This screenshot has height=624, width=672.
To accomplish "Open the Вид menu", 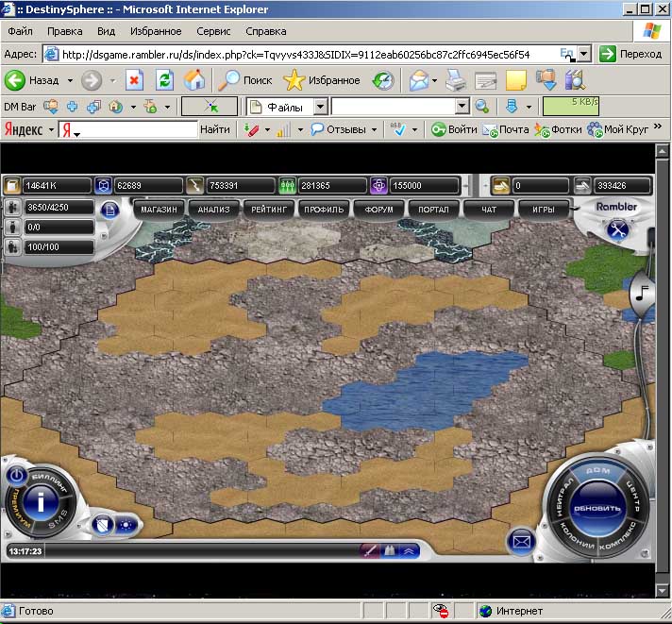I will coord(106,31).
